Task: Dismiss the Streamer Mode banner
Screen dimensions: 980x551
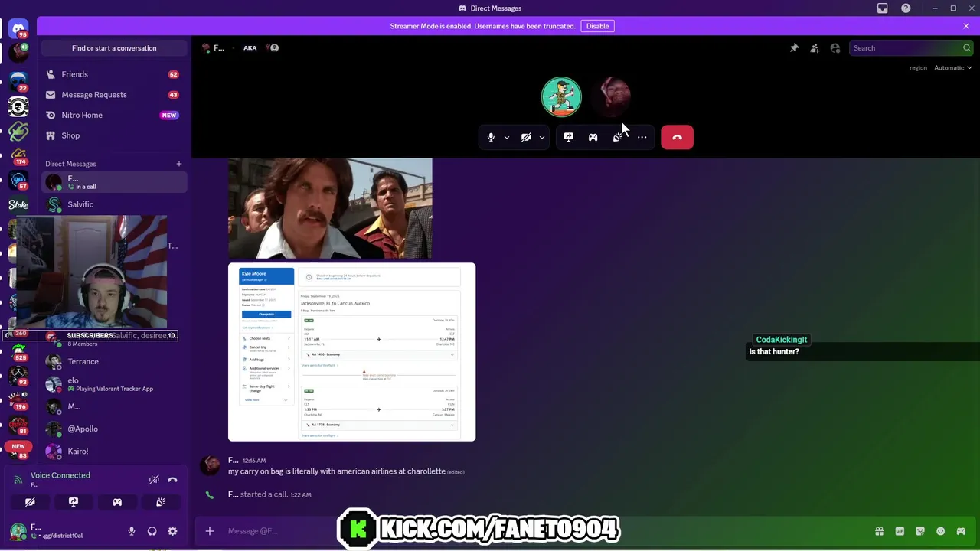Action: [966, 26]
